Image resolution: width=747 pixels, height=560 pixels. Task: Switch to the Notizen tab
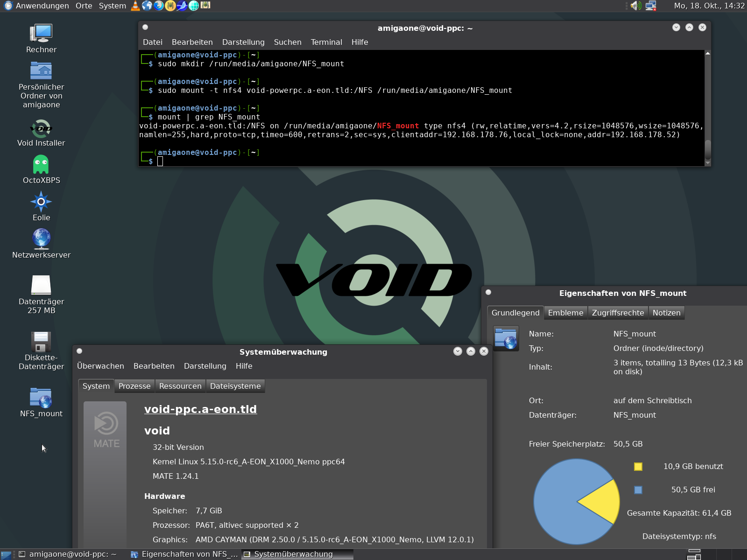667,313
